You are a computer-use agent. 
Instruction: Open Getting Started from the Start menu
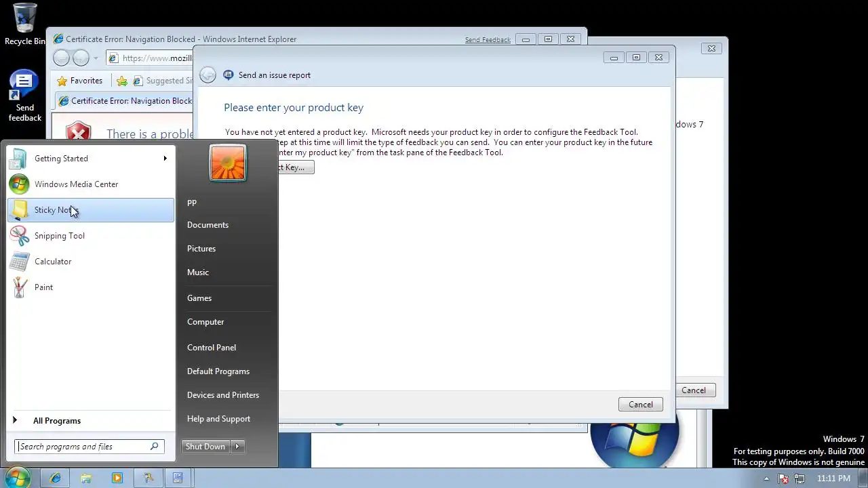tap(90, 159)
